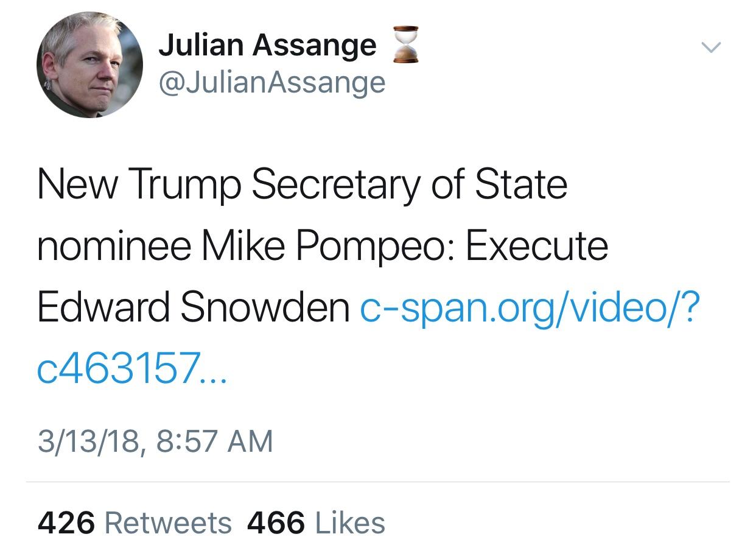Open the c-span.org/video/? link
This screenshot has width=756, height=548.
(529, 308)
